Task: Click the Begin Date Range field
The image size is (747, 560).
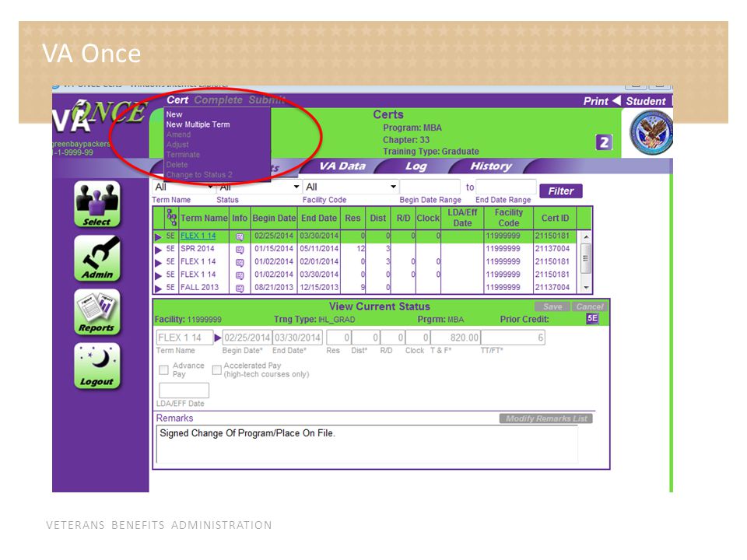Action: click(x=430, y=187)
